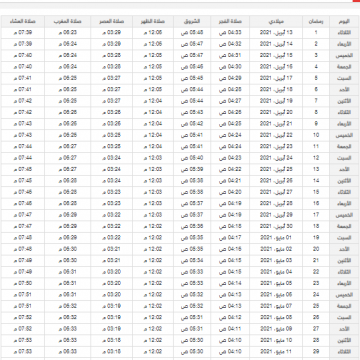Select the 11 May 2021 date cell
Screen dimensions: 360x360
276,351
